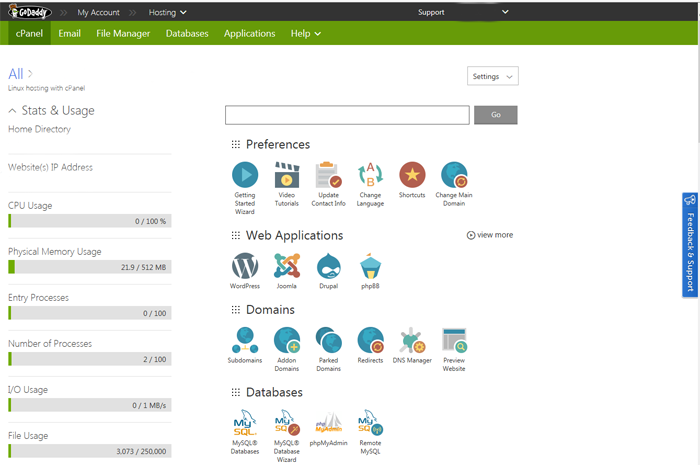Open the Settings dropdown
Viewport: 700px width, 465px height.
pyautogui.click(x=493, y=76)
